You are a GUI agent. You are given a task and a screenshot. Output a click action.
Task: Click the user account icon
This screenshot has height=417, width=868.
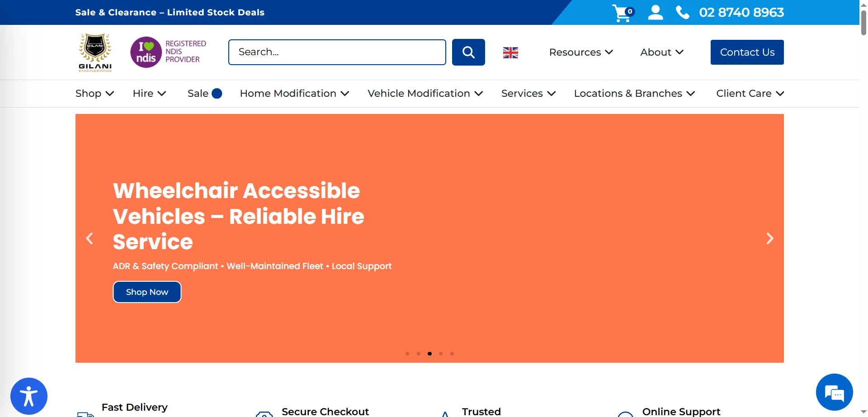point(655,13)
